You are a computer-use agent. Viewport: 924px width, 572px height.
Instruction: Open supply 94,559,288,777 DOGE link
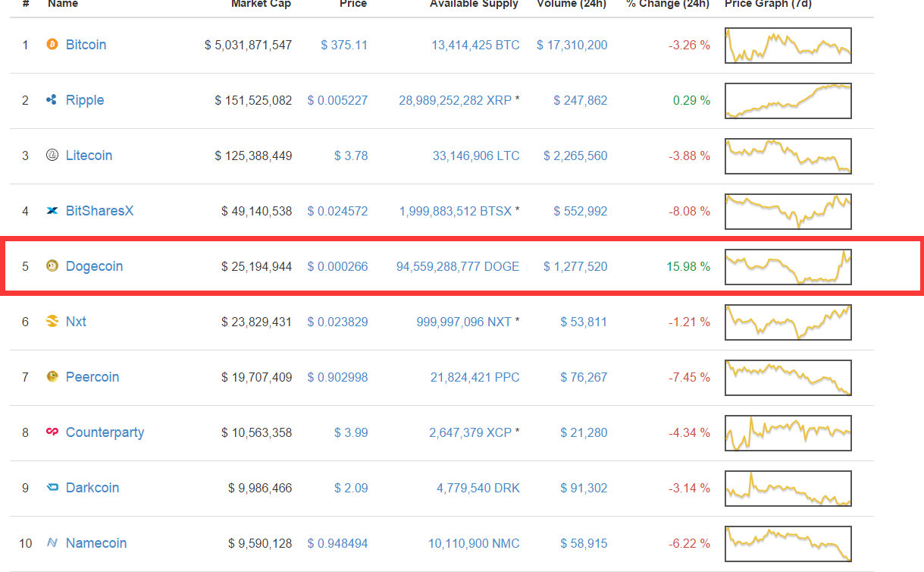458,266
